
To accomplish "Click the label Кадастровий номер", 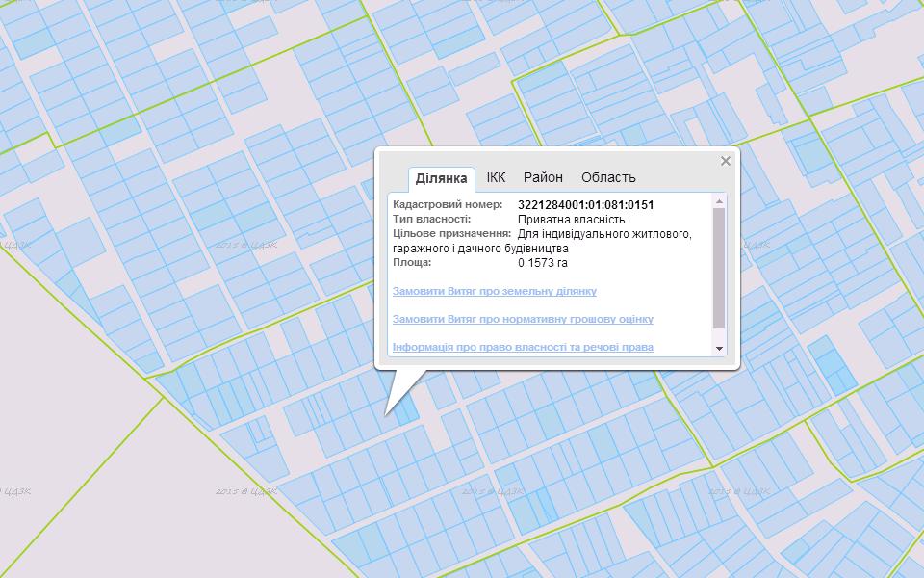I will click(x=448, y=204).
